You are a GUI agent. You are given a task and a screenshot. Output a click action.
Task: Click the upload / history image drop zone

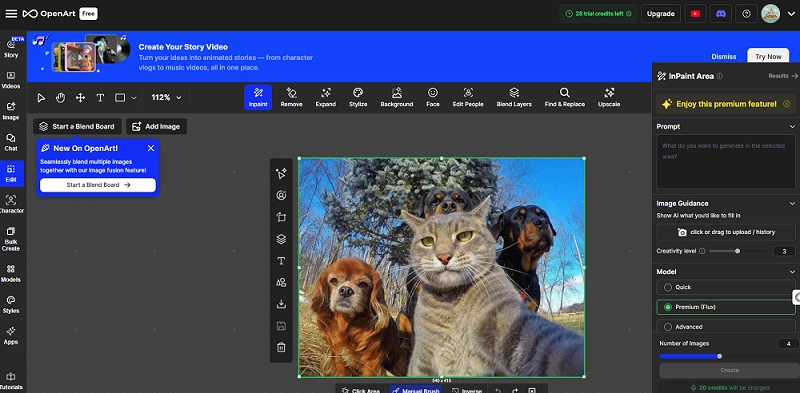(726, 232)
